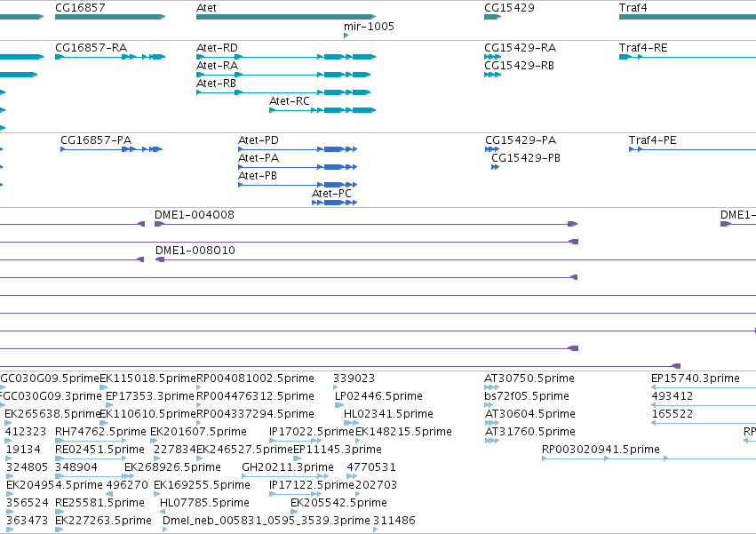756x534 pixels.
Task: Select the Atet-RD transcript feature
Action: coord(286,57)
